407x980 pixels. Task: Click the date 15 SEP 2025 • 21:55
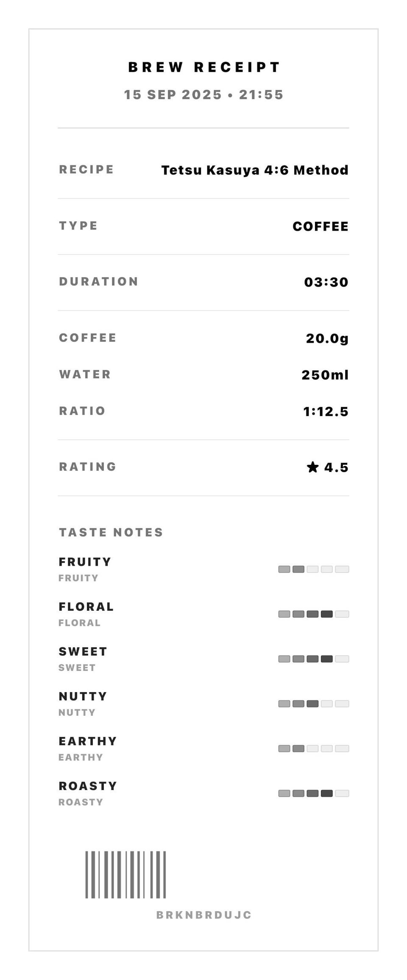click(x=203, y=95)
